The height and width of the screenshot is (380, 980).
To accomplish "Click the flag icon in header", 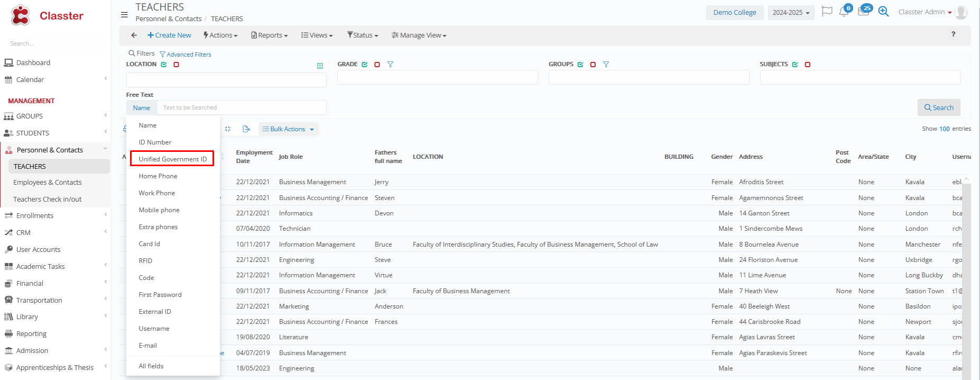I will click(827, 12).
